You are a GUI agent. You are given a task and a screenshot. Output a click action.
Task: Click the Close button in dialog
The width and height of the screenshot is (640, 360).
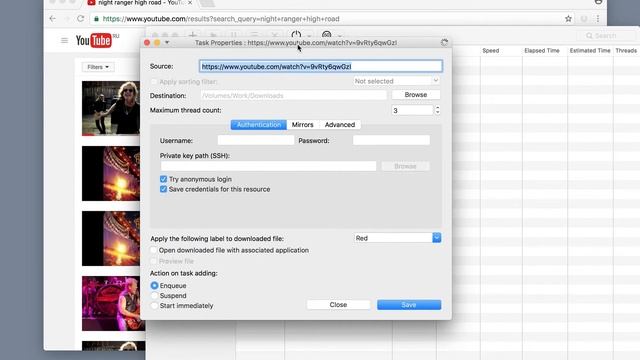tap(338, 305)
